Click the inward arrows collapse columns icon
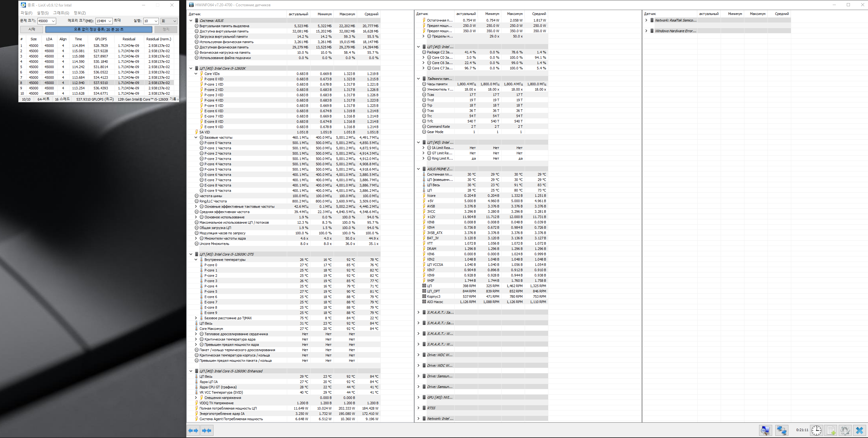The width and height of the screenshot is (868, 438). coord(207,431)
